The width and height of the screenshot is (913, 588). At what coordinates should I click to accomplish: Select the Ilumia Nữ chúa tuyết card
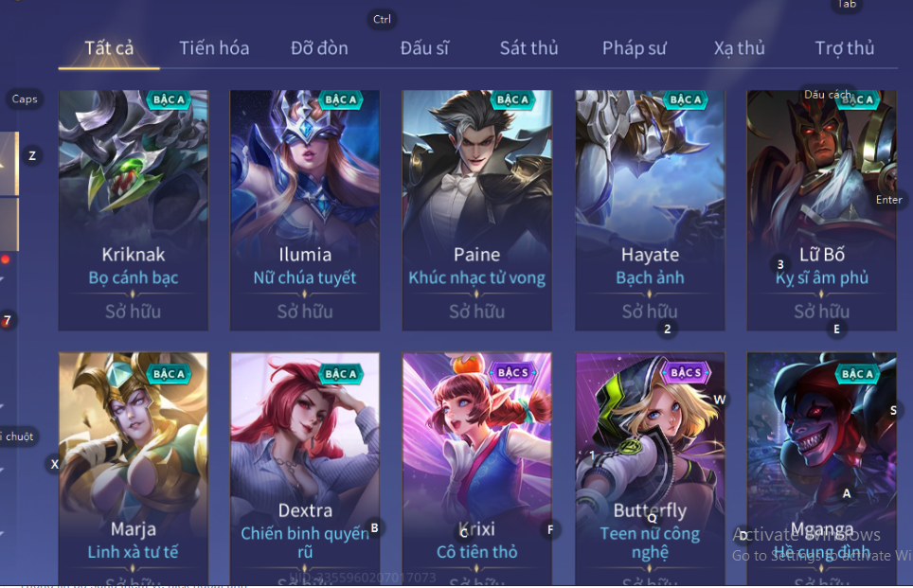click(x=305, y=210)
